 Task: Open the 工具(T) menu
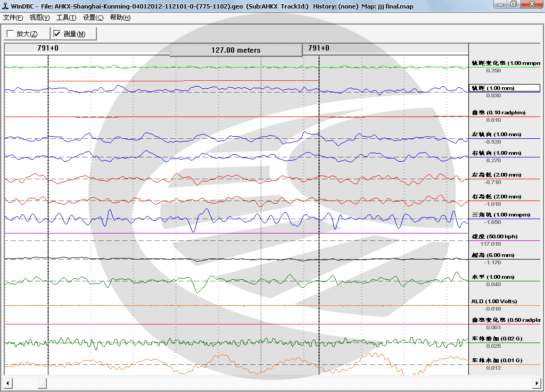coord(66,18)
